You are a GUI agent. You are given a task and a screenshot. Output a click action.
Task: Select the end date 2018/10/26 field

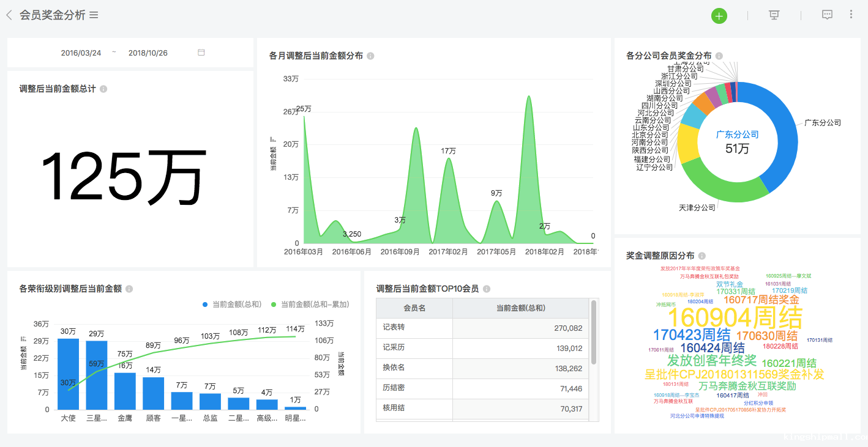pos(148,53)
